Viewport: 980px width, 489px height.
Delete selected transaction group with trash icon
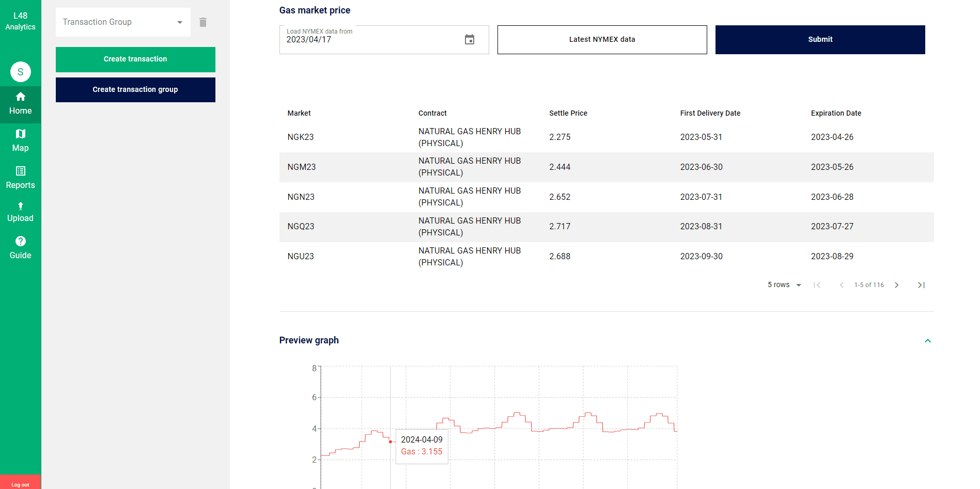point(203,22)
